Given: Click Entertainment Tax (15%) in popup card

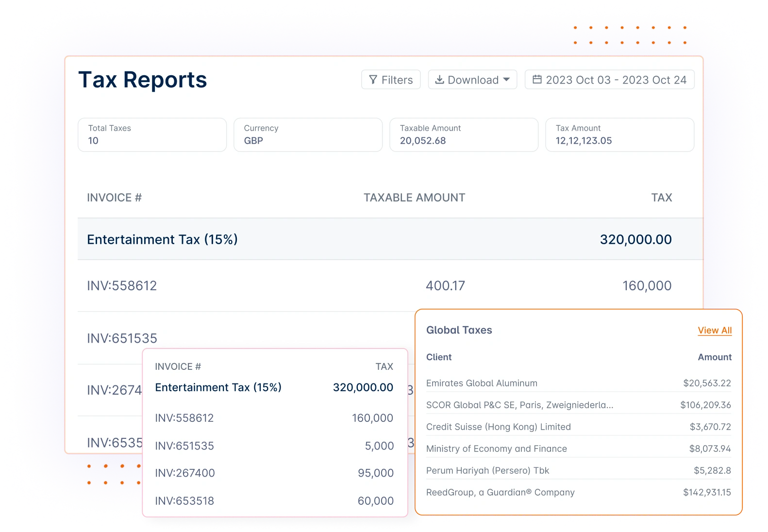Looking at the screenshot, I should (x=218, y=387).
